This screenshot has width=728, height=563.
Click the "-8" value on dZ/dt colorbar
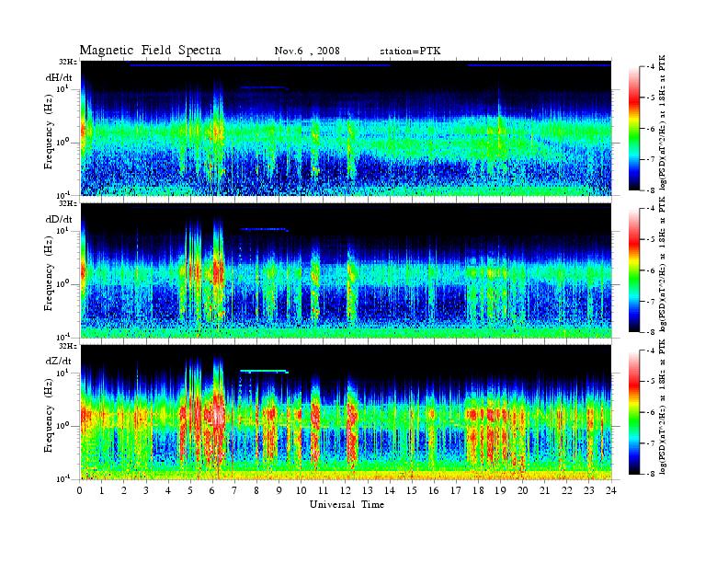click(651, 474)
